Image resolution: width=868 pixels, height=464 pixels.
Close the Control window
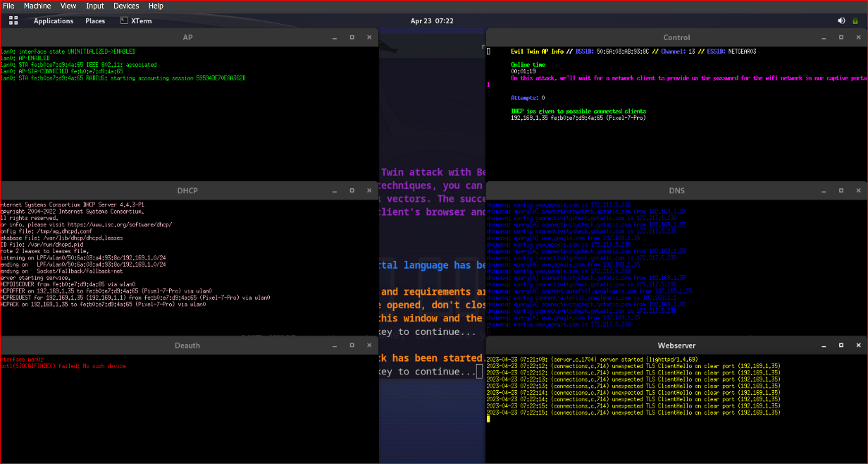[857, 37]
